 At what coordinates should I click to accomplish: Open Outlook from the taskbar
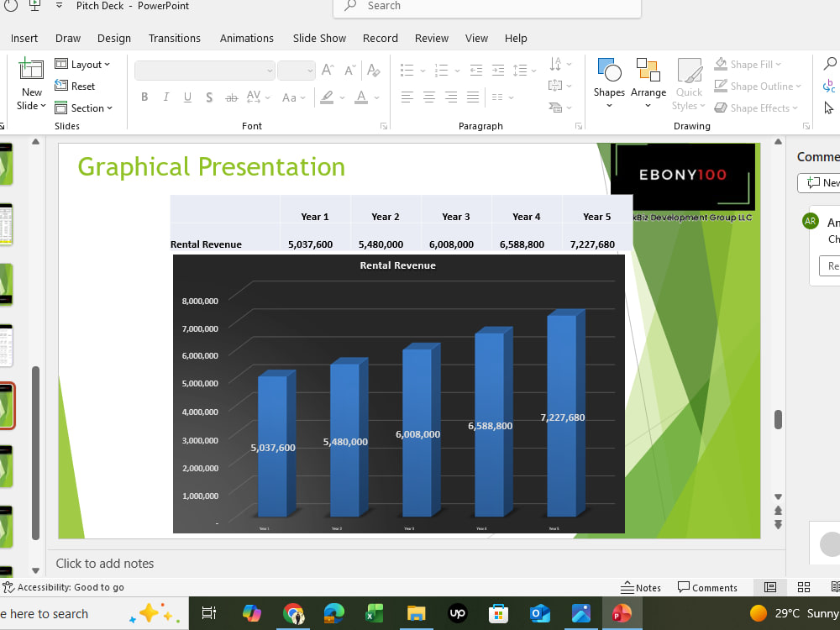pos(540,613)
